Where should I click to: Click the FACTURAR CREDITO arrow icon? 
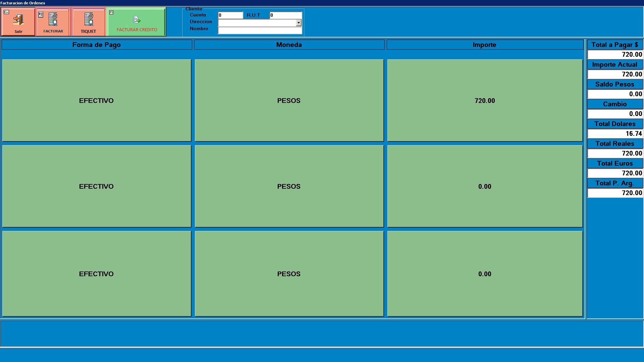point(137,20)
